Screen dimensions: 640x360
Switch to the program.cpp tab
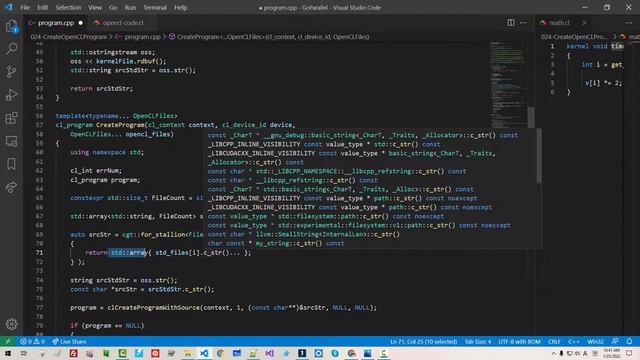click(56, 23)
